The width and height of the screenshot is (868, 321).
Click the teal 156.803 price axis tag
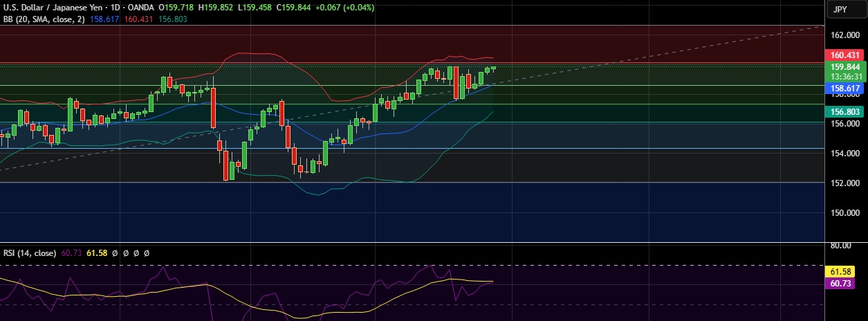[x=844, y=111]
